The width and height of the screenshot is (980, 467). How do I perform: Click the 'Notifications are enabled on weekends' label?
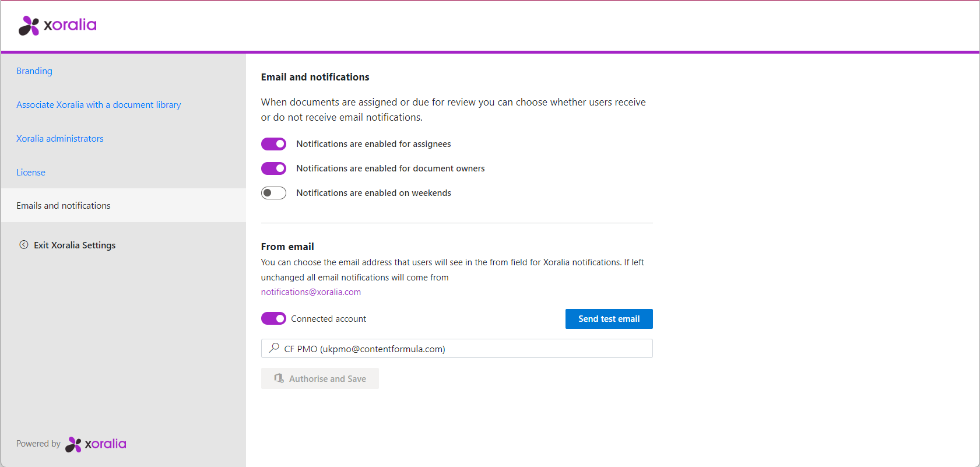click(x=374, y=193)
